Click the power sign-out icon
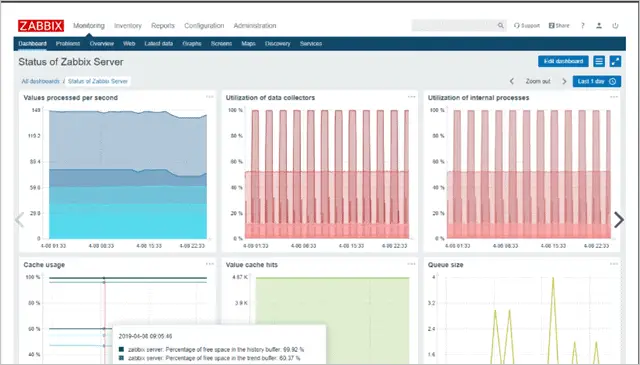The height and width of the screenshot is (365, 640). 615,26
